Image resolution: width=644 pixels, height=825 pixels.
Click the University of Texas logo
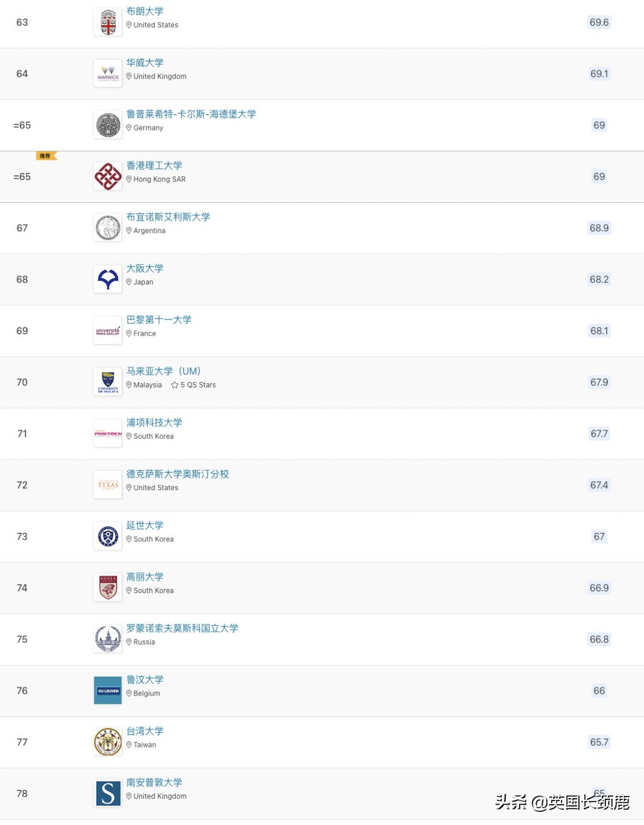pyautogui.click(x=108, y=485)
